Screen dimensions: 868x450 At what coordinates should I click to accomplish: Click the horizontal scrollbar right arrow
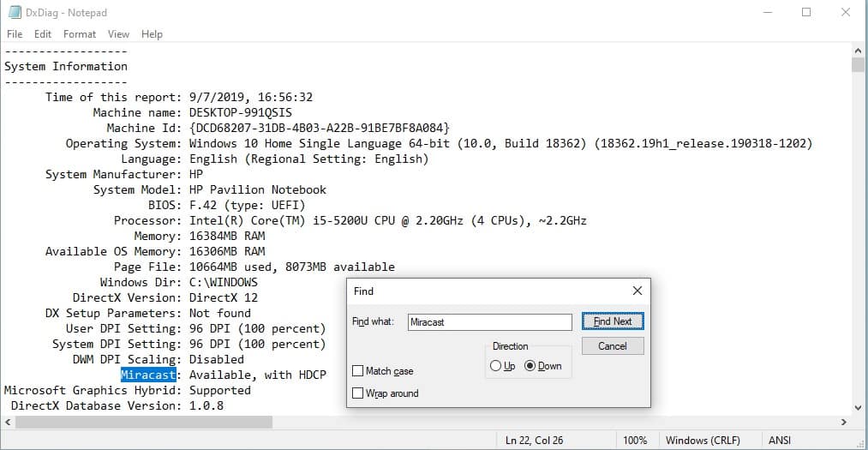pos(844,422)
